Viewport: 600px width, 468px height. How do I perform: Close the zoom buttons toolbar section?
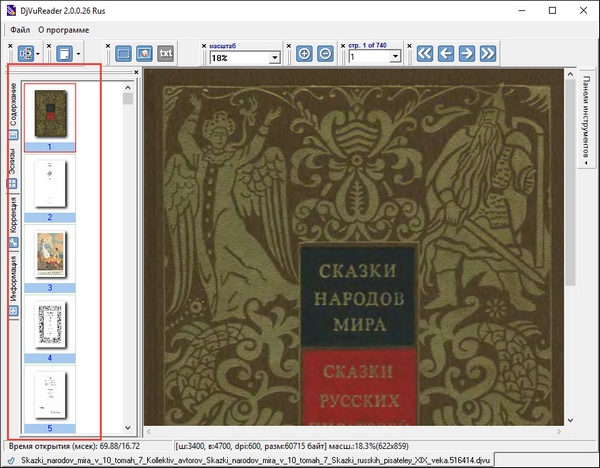tap(289, 46)
